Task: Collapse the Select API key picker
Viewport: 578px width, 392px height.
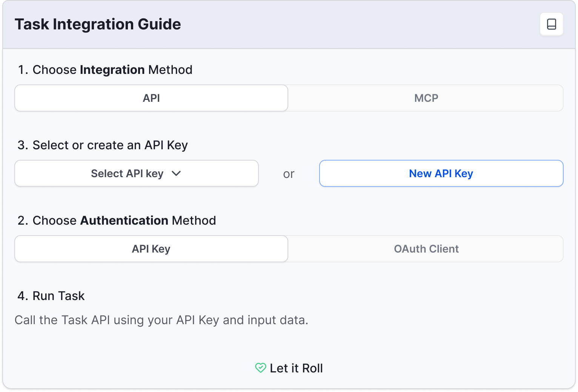Action: click(136, 173)
